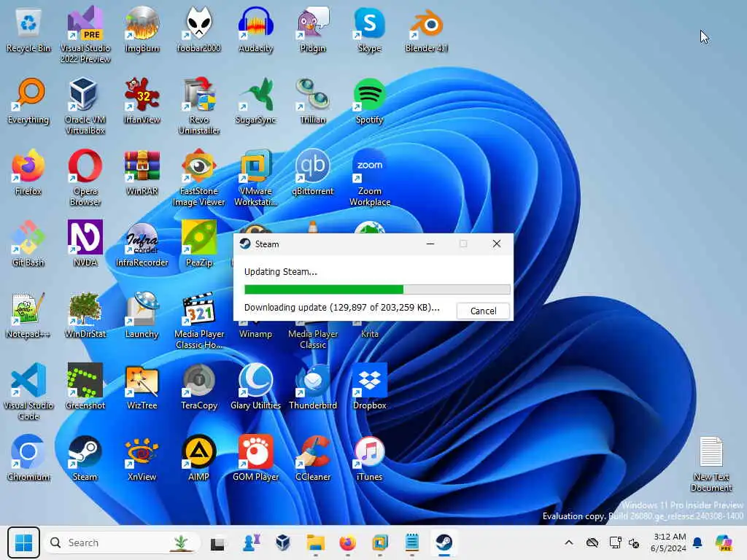This screenshot has height=560, width=747.
Task: Select the ImgBurn desktop shortcut
Action: tap(142, 29)
